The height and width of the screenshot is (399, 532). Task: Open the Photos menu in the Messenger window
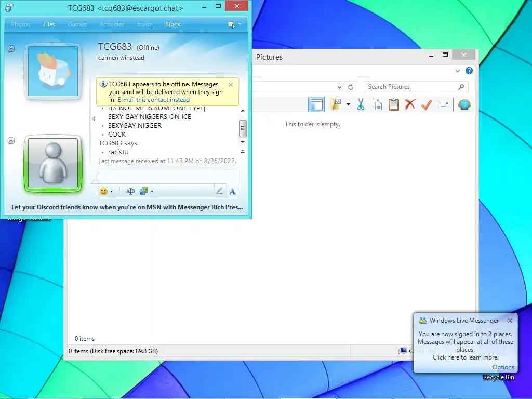21,24
